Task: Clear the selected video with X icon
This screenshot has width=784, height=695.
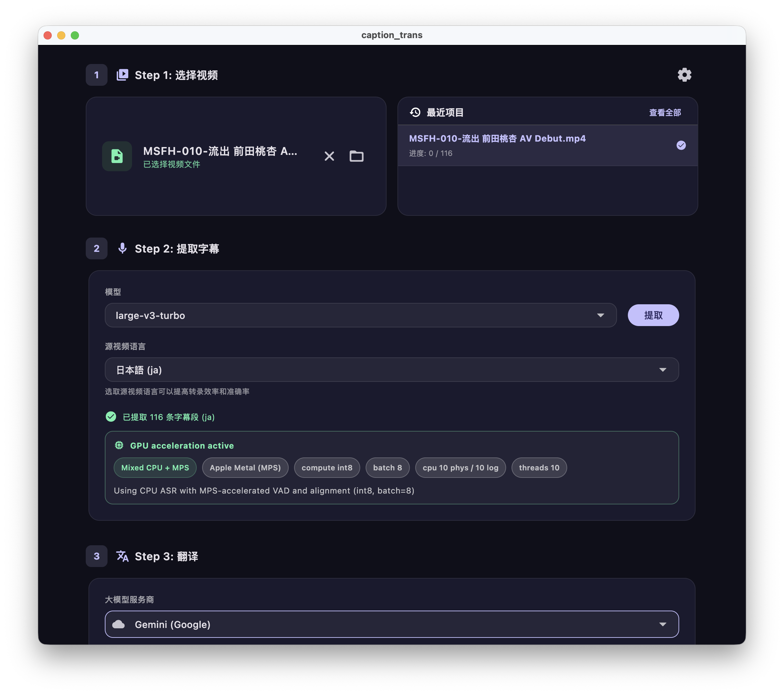Action: click(x=329, y=156)
